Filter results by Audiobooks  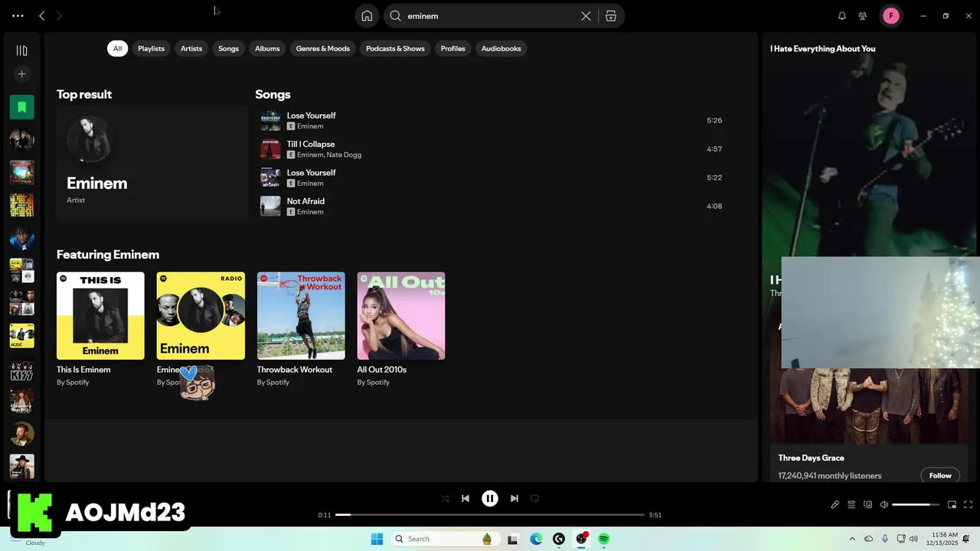501,48
